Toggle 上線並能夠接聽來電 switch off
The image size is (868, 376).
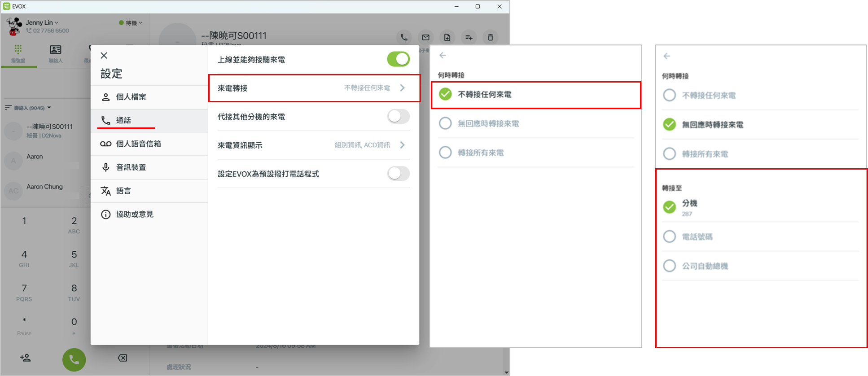point(399,59)
